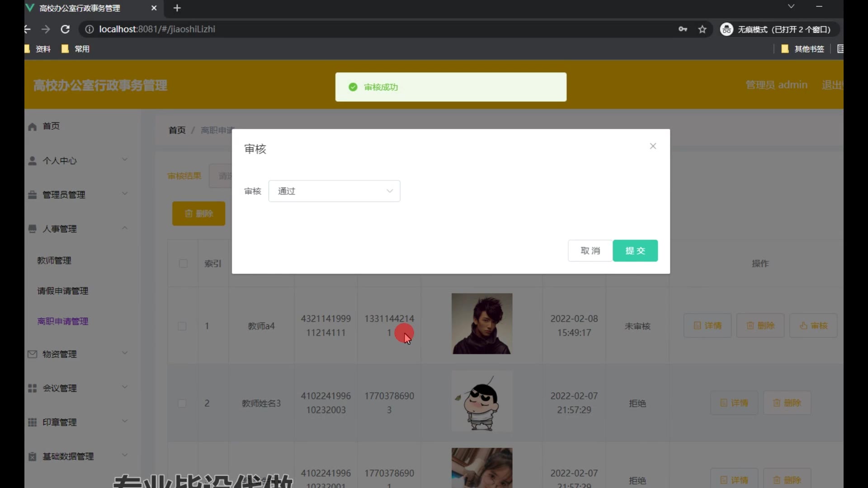The width and height of the screenshot is (868, 488).
Task: Click the third row's photo thumbnail
Action: click(482, 468)
